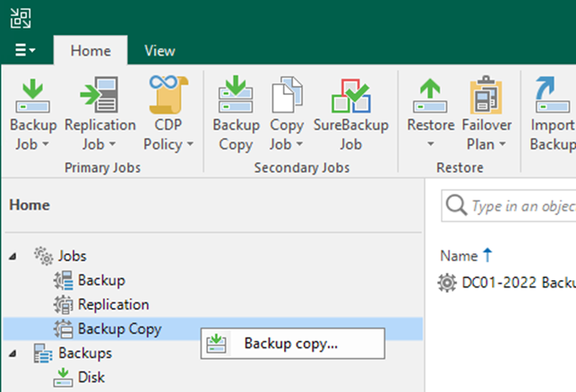Select the Jobs tree item label
576x392 pixels.
[x=73, y=256]
